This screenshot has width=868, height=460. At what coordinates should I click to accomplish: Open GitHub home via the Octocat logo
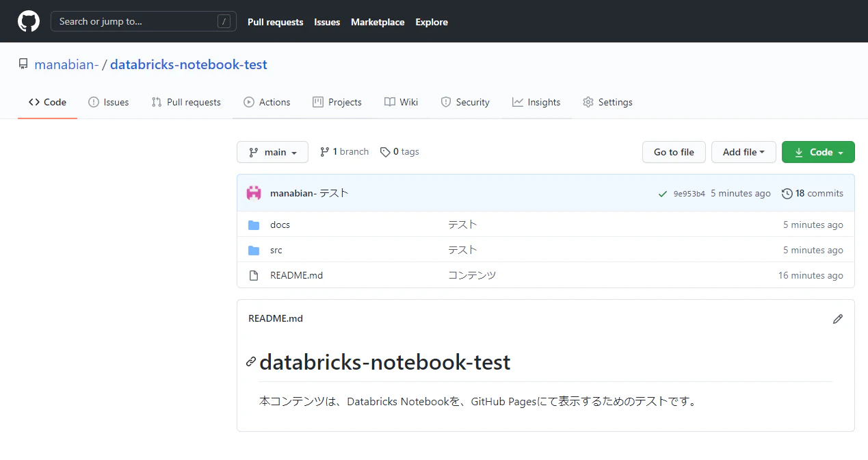click(29, 21)
